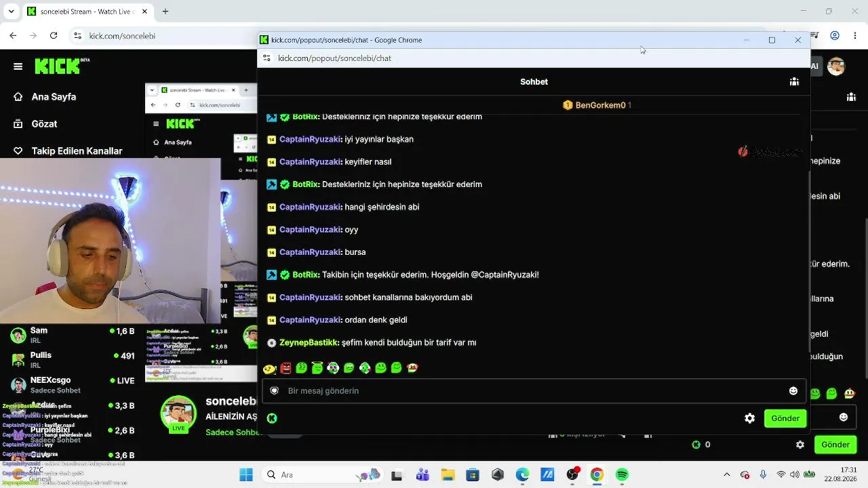The image size is (868, 488).
Task: Click CaptainRyuzaki username on the bursa message
Action: coord(310,252)
